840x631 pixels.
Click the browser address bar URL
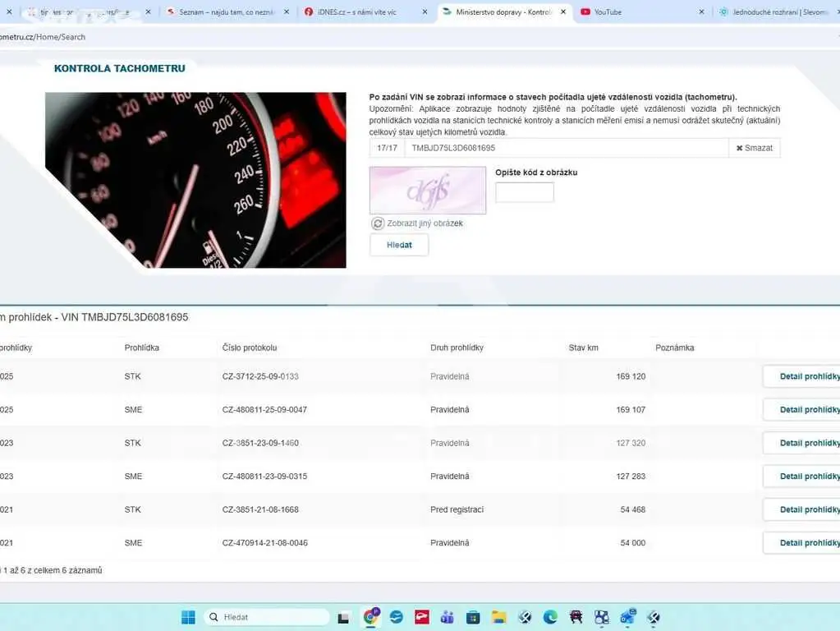[x=43, y=37]
